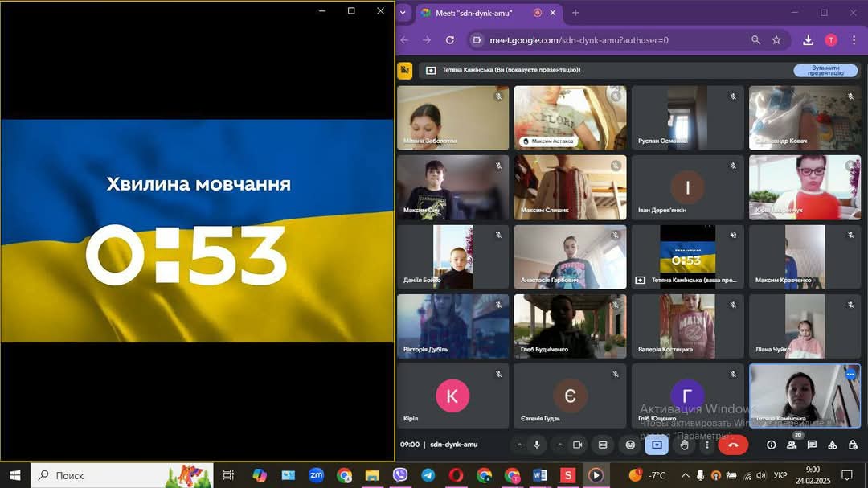
Task: Open Zoom from the taskbar
Action: pos(316,475)
